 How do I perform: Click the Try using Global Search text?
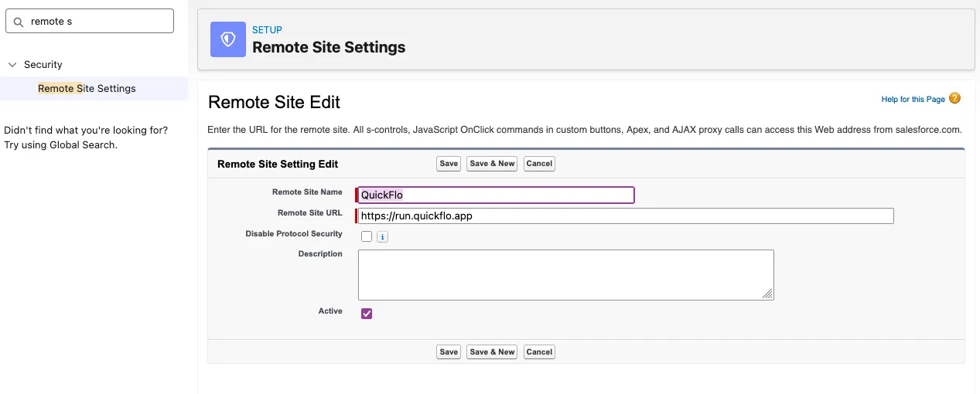pos(61,144)
